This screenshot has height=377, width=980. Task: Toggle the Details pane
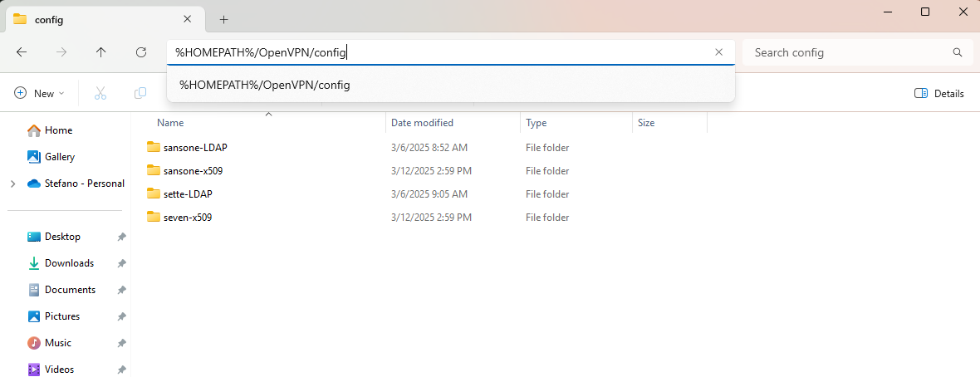(x=938, y=93)
